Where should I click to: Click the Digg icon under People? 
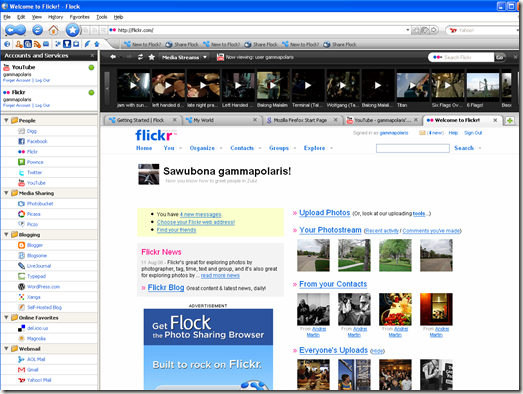(21, 131)
